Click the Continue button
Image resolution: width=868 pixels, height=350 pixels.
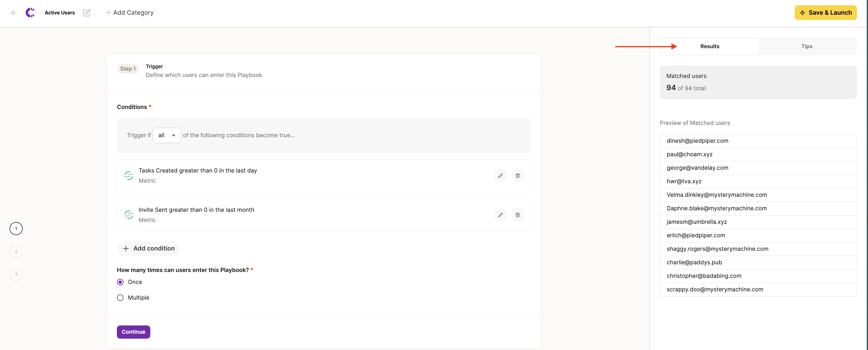pos(133,332)
